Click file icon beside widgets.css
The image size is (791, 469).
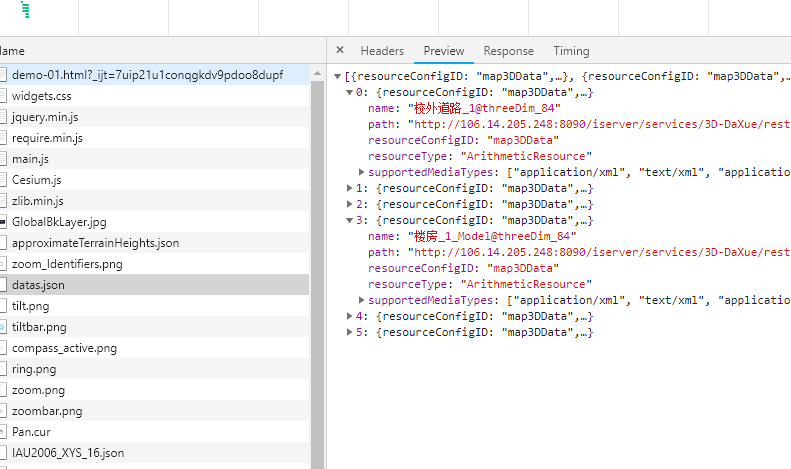coord(3,96)
